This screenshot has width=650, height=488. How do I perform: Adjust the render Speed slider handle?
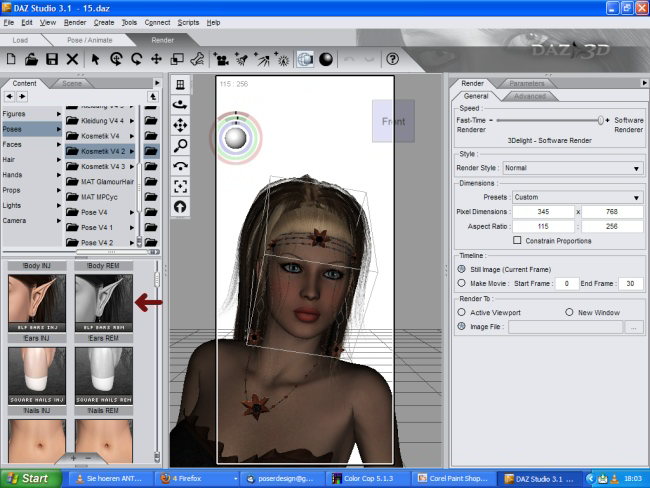point(600,120)
